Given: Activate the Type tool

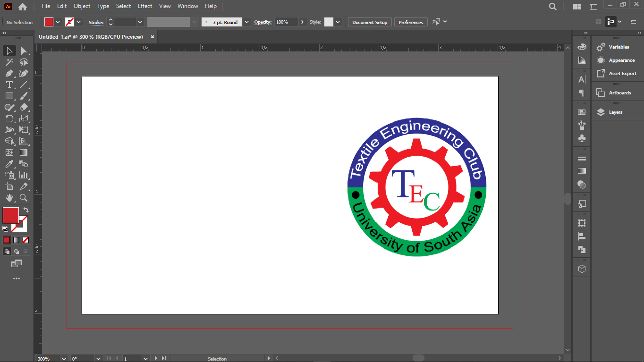Looking at the screenshot, I should click(x=9, y=84).
